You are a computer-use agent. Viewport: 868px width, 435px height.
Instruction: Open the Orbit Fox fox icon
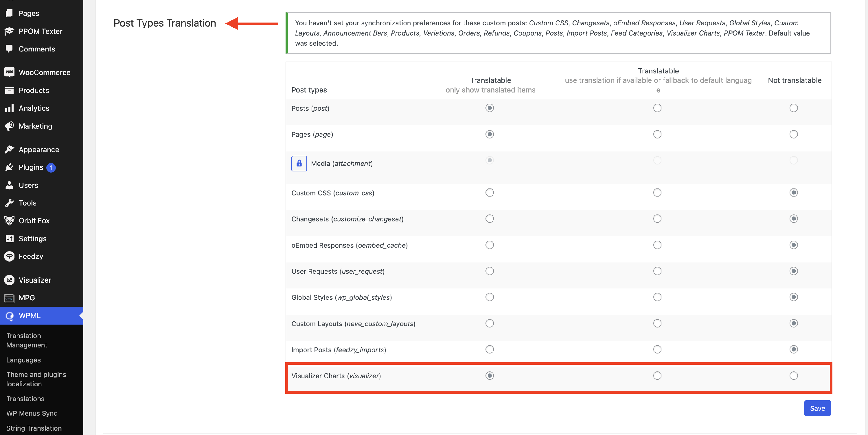(10, 221)
